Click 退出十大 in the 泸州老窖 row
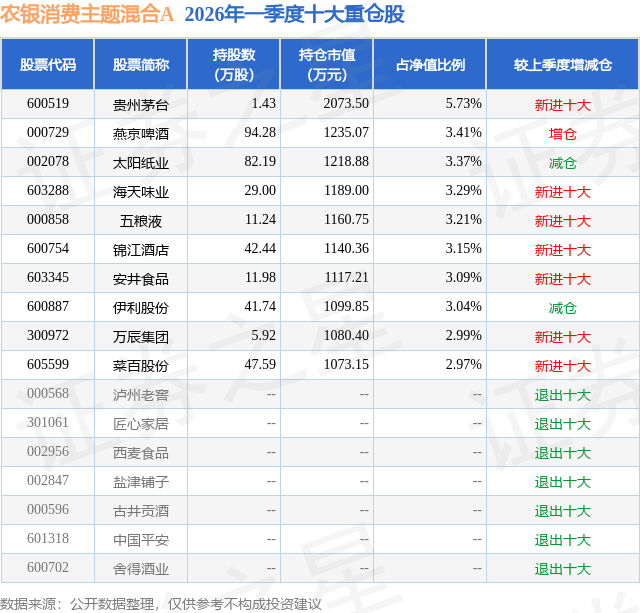Image resolution: width=640 pixels, height=613 pixels. (563, 395)
